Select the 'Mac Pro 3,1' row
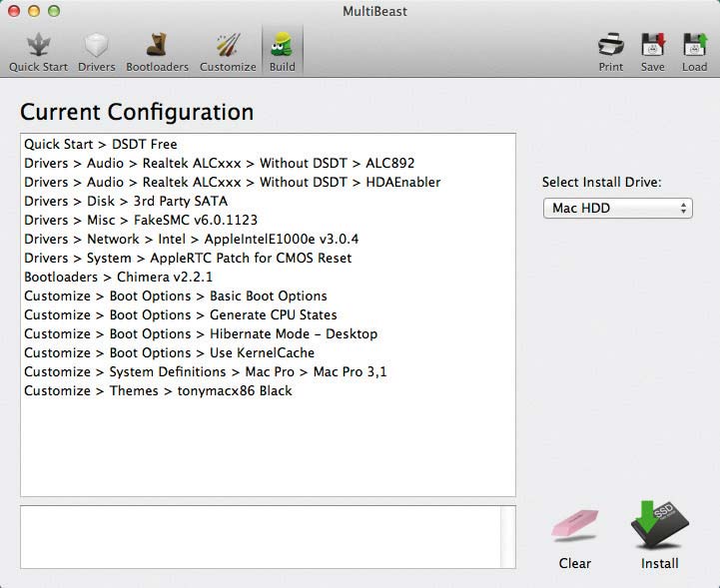 (268, 371)
